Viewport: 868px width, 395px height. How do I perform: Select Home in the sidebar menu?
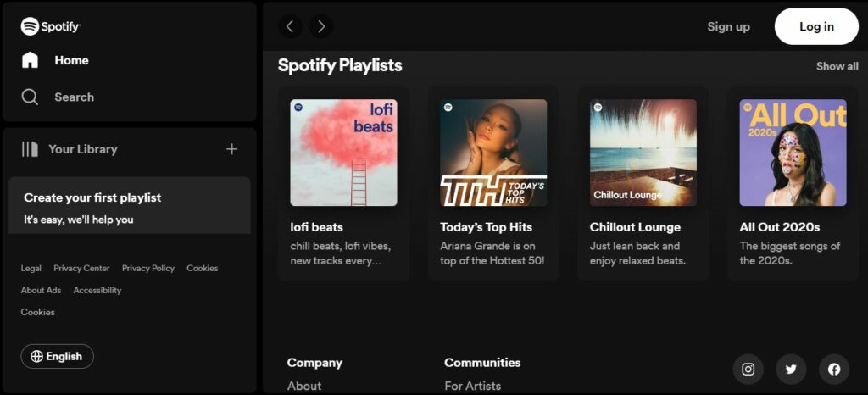(71, 60)
